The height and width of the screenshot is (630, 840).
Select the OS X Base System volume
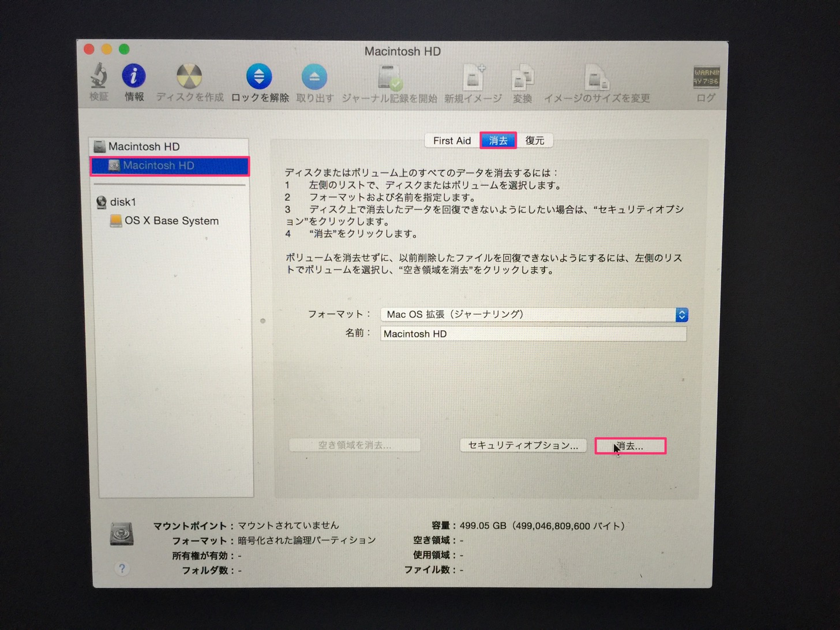pos(173,221)
